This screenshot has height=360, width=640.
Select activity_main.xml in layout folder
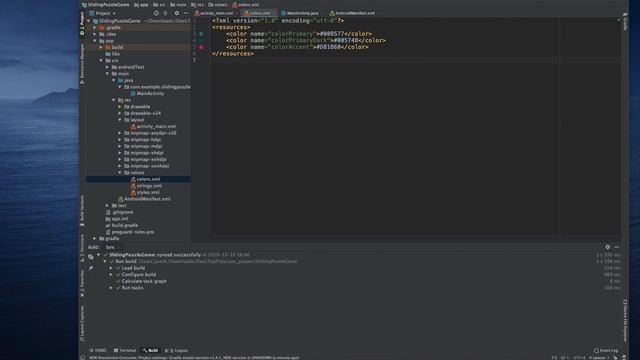153,127
